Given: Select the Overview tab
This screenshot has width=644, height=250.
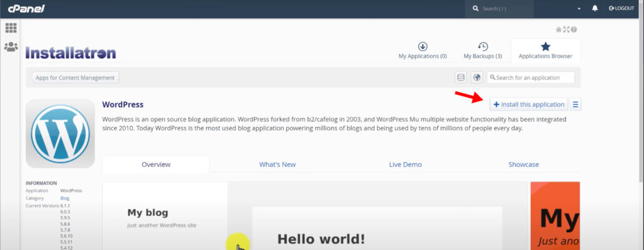Looking at the screenshot, I should [156, 164].
